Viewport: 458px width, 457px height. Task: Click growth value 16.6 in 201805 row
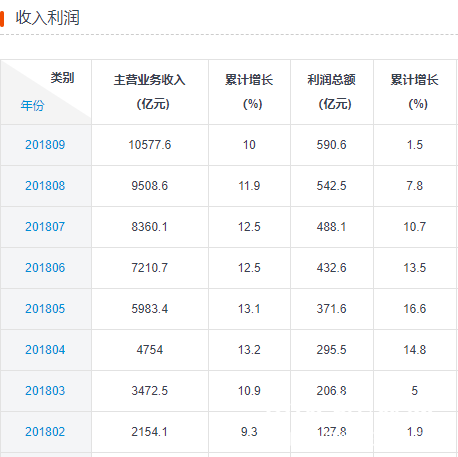415,309
